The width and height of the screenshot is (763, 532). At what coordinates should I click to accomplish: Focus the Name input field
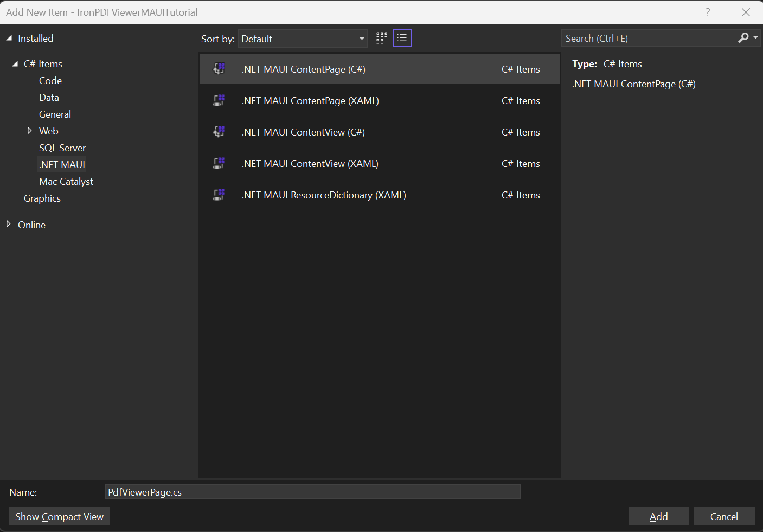[x=313, y=492]
